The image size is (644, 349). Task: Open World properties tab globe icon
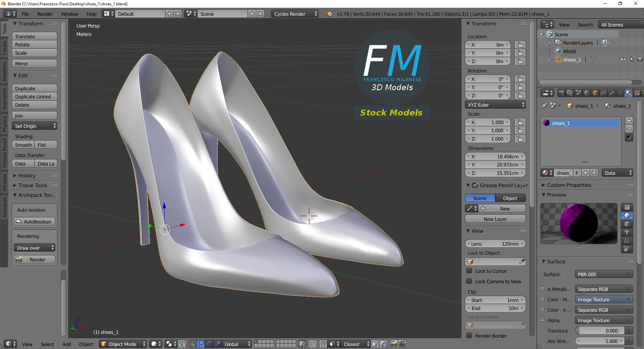[x=586, y=93]
